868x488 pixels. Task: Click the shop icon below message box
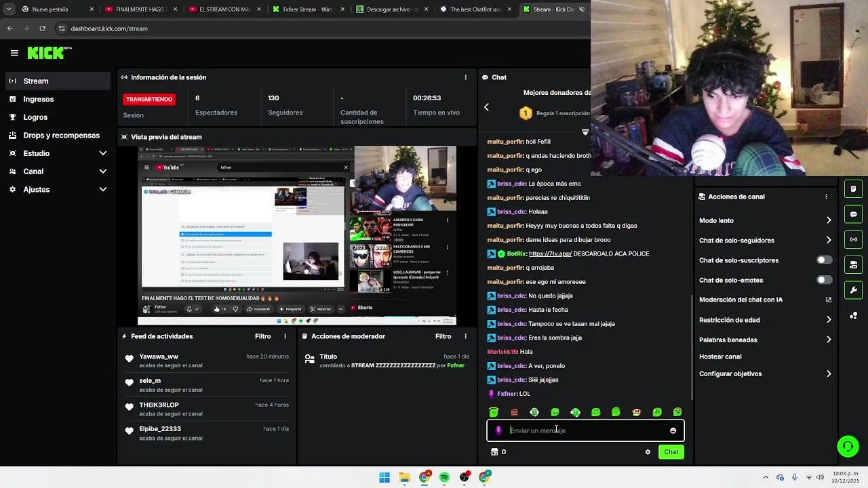pyautogui.click(x=494, y=452)
